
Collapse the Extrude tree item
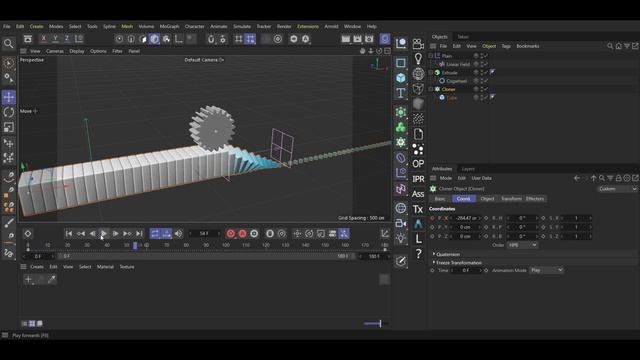click(x=431, y=72)
